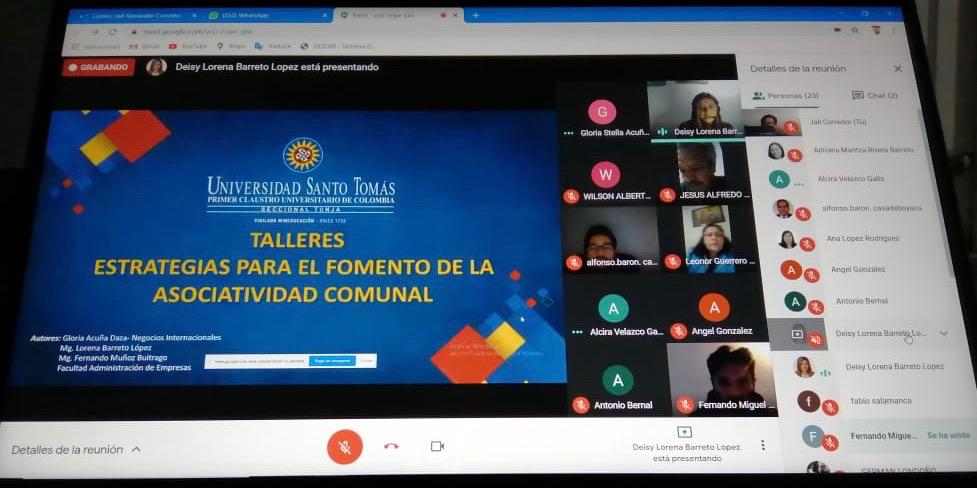Click the presenter avatar next to 'está presentando' at top
Image resolution: width=977 pixels, height=488 pixels.
[x=156, y=67]
